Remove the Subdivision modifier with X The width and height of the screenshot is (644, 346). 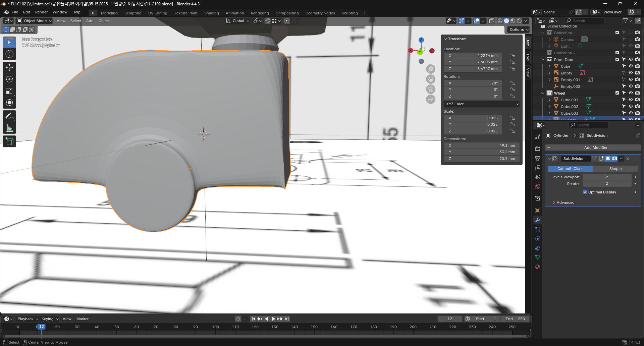tap(628, 159)
